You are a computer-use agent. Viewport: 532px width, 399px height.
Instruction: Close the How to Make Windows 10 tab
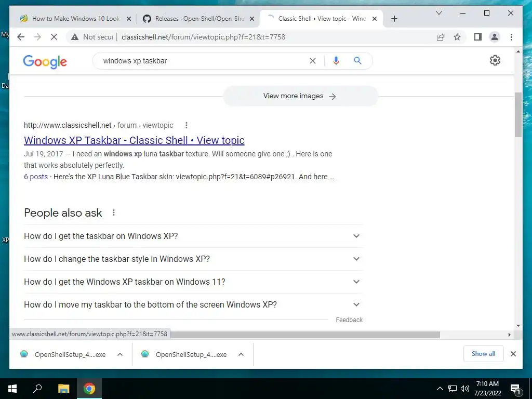129,19
